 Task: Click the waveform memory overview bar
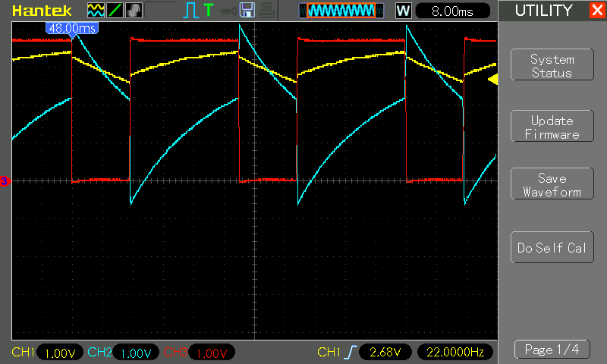[x=341, y=11]
